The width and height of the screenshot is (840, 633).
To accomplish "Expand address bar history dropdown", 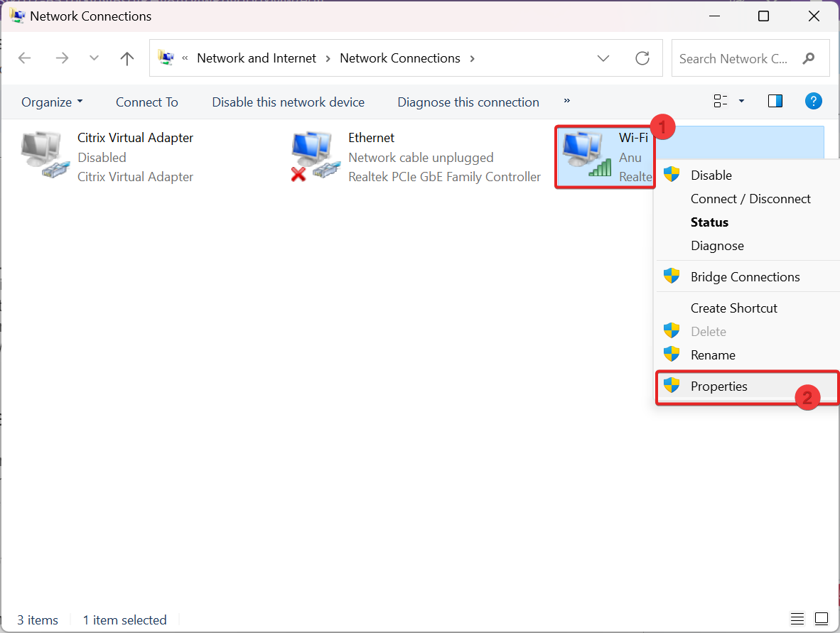I will (603, 58).
